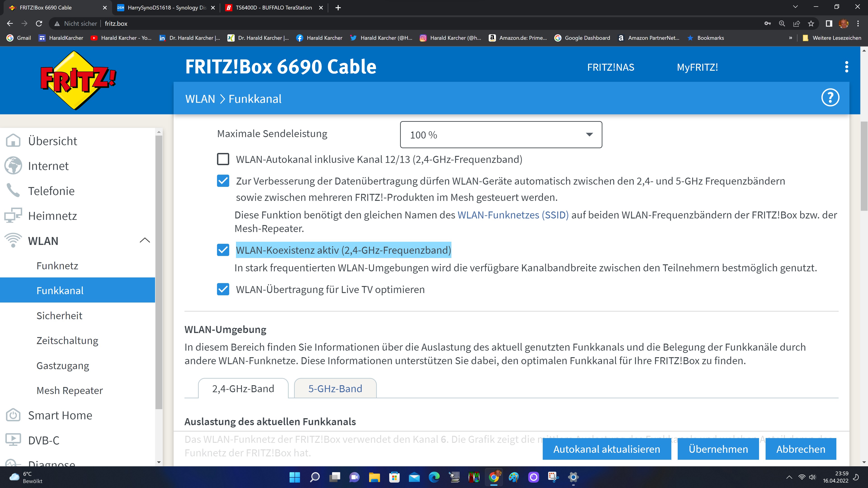Image resolution: width=868 pixels, height=488 pixels.
Task: Open Telefonie via its phone icon
Action: click(13, 191)
